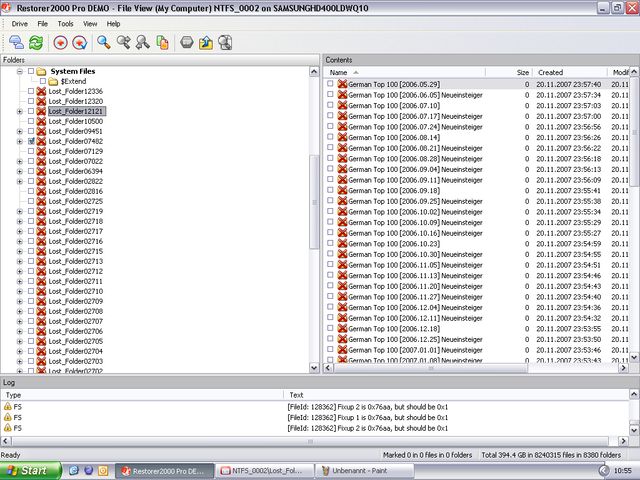Click the deleted folder icon of Lost_Folder10500
The width and height of the screenshot is (640, 480).
coord(41,121)
